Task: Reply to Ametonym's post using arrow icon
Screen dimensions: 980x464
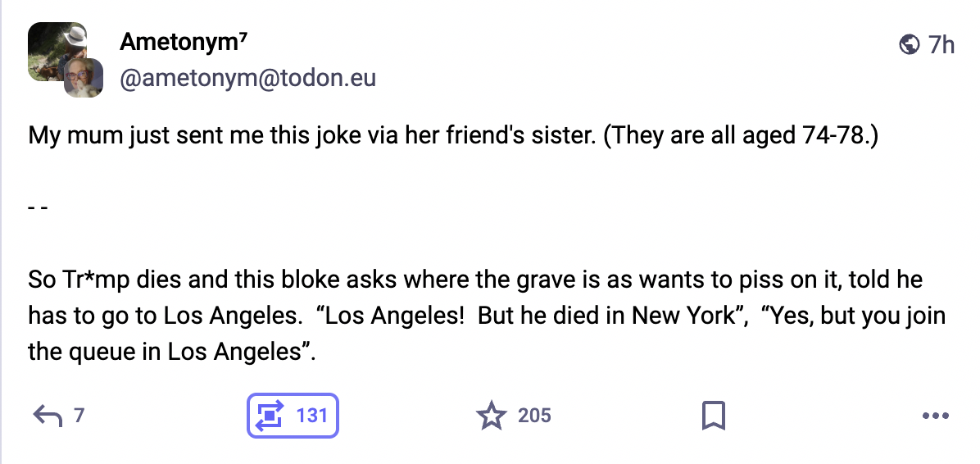Action: coord(47,416)
